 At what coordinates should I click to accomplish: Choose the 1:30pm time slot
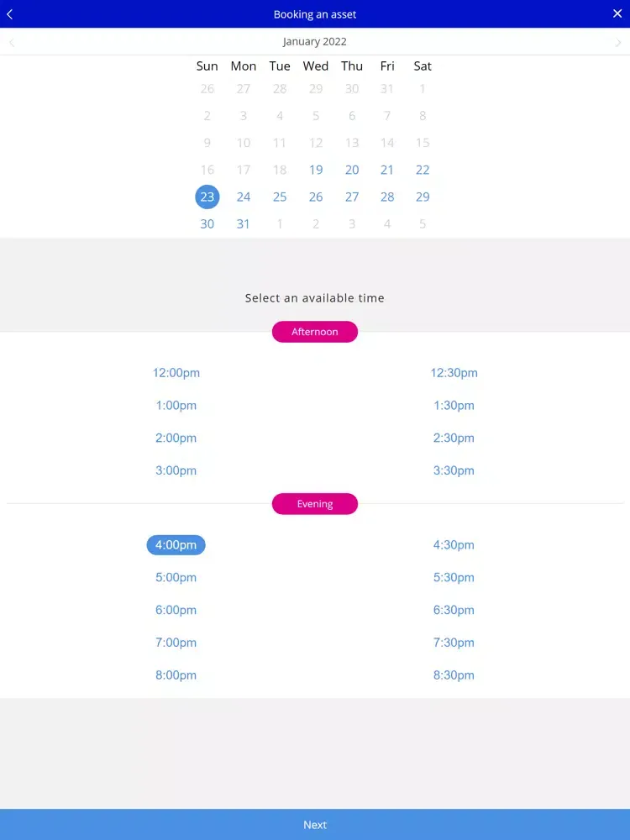point(454,406)
